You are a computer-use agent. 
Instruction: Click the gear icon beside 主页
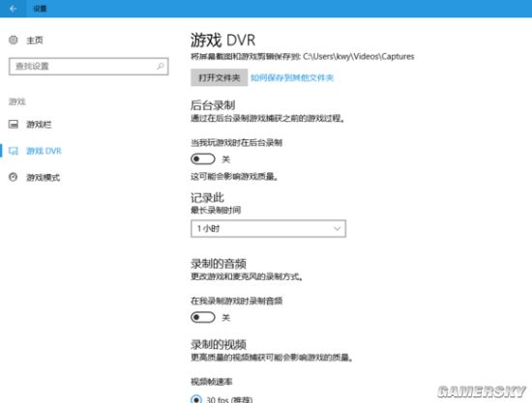coord(14,40)
